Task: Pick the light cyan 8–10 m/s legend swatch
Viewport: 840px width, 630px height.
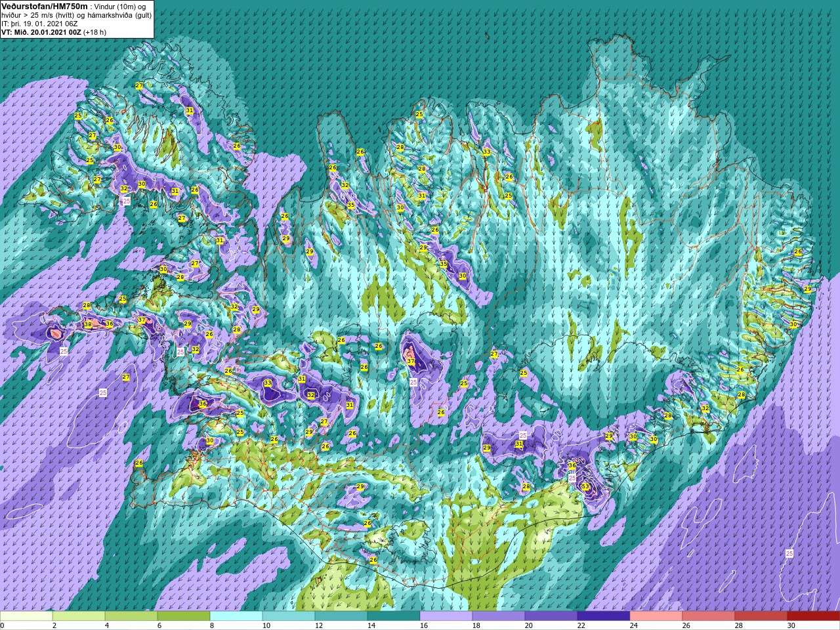Action: click(236, 616)
